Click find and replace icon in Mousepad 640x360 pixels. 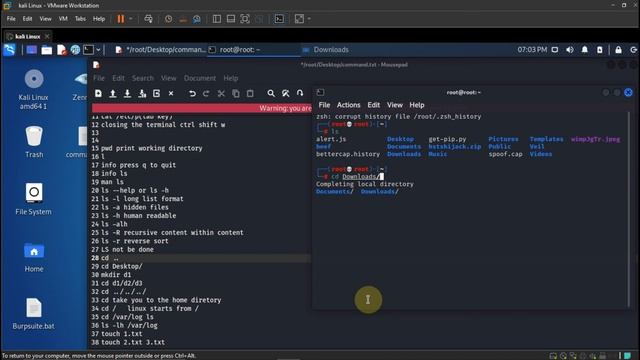[x=286, y=93]
